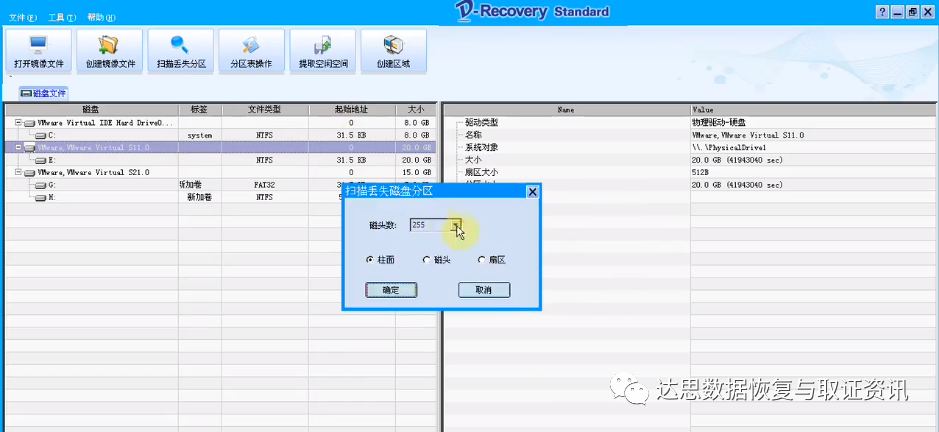Click the 起始地址 column header
939x432 pixels.
352,110
